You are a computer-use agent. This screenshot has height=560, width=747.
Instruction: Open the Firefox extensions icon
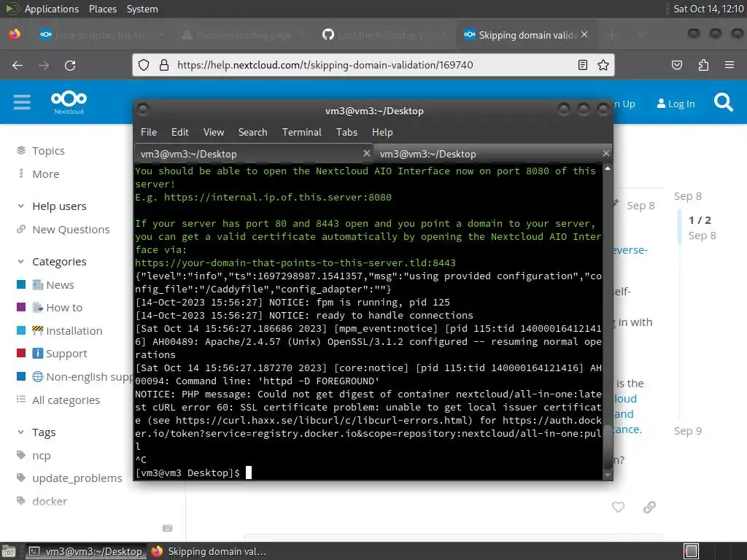703,65
